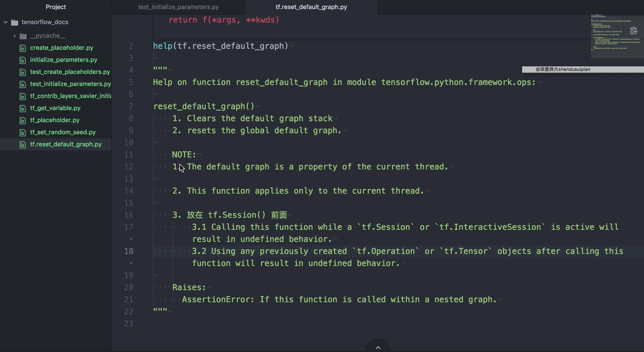This screenshot has height=352, width=644.
Task: Click file icon beside tf_set_random_seed.py
Action: (x=23, y=133)
